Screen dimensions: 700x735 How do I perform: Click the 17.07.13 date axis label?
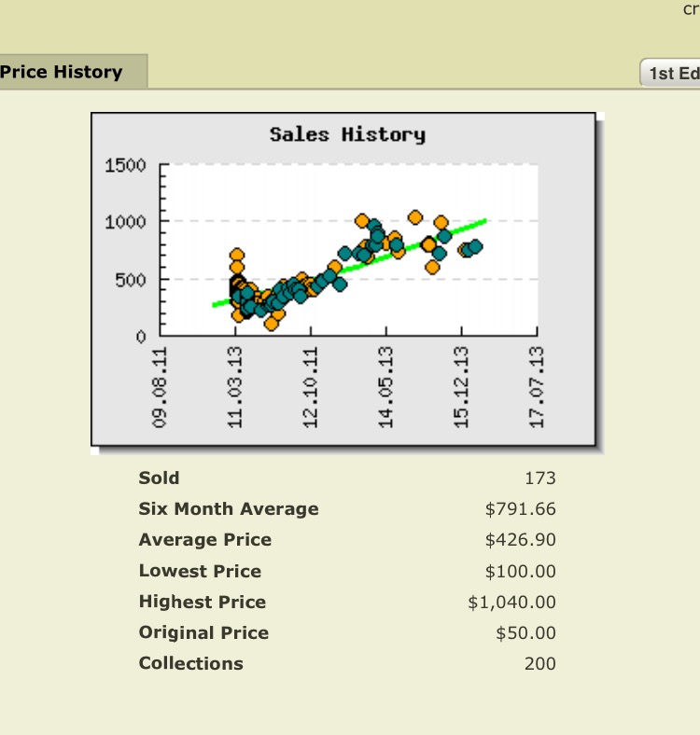pyautogui.click(x=537, y=387)
